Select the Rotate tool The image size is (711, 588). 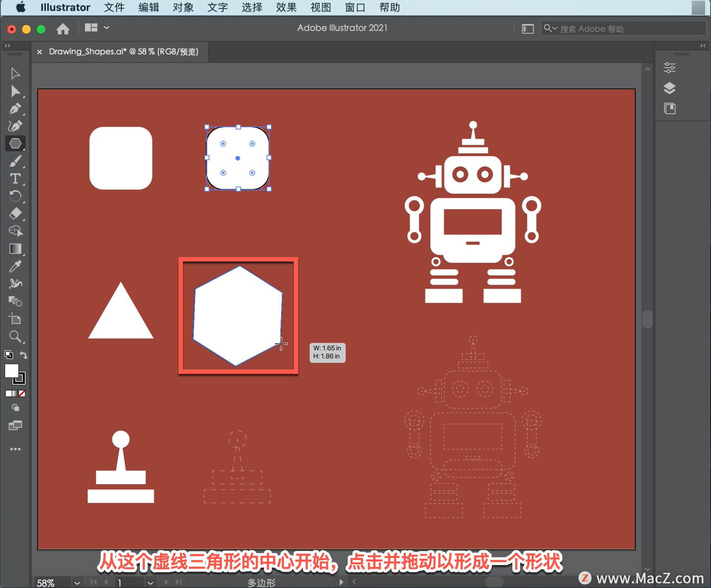tap(15, 196)
